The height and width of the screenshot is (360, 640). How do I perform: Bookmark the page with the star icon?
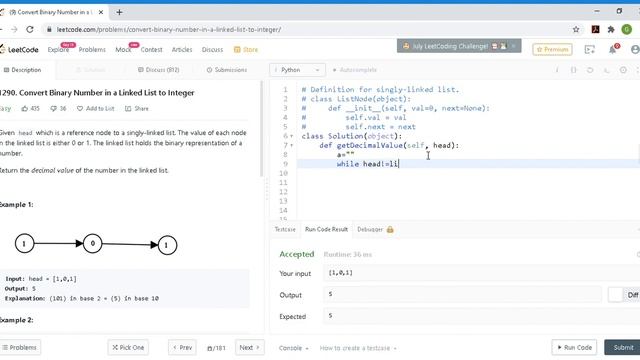click(576, 29)
